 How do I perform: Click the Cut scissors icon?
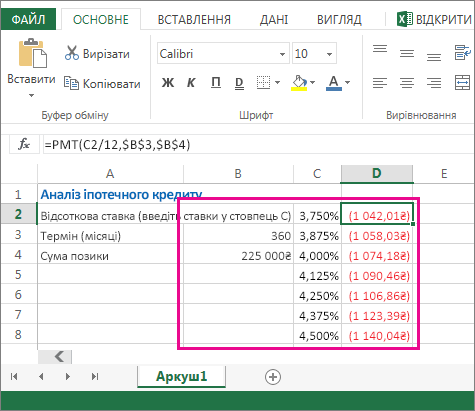tap(72, 53)
